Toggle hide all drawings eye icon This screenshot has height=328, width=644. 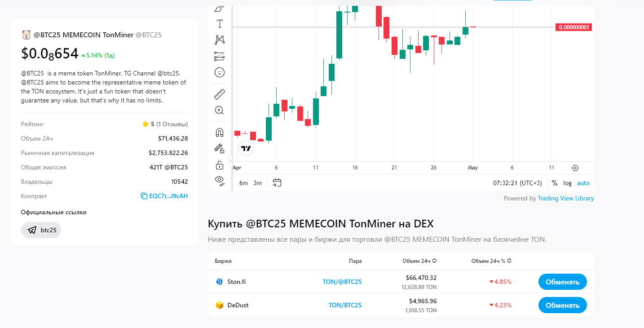point(220,181)
